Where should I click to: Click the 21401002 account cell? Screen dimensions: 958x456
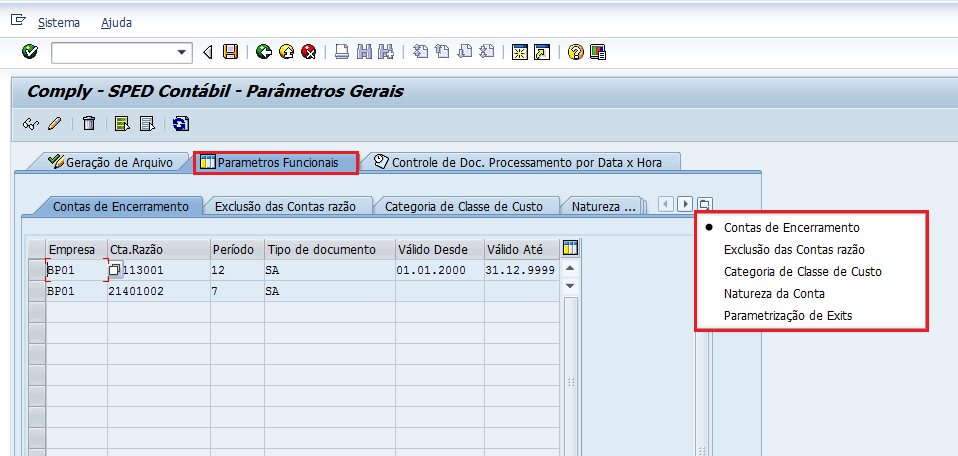click(159, 292)
